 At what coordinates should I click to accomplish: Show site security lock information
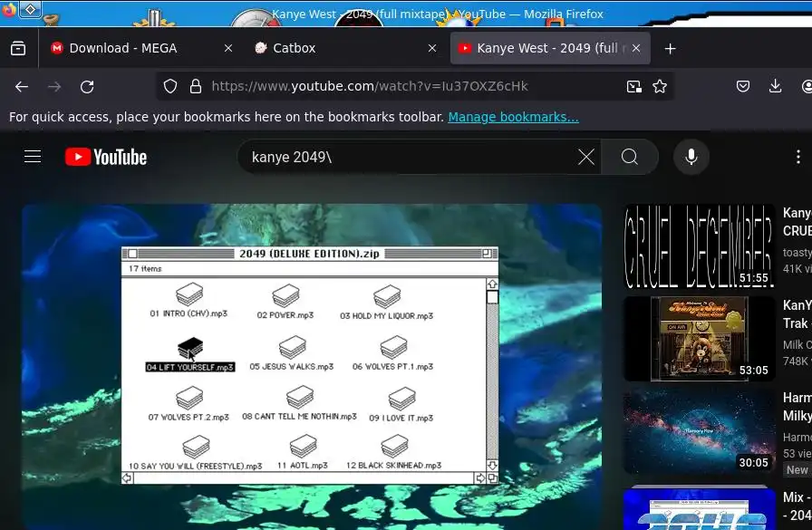click(x=195, y=86)
